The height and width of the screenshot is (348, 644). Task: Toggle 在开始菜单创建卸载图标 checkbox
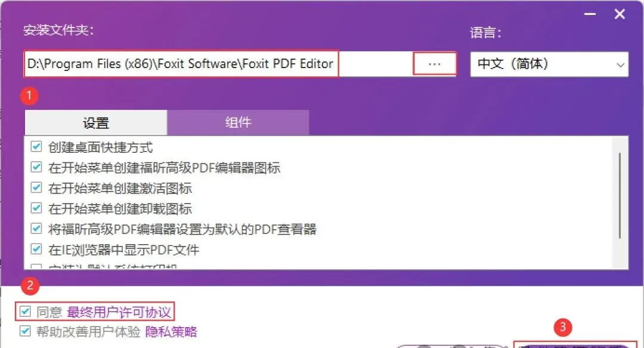pos(36,208)
